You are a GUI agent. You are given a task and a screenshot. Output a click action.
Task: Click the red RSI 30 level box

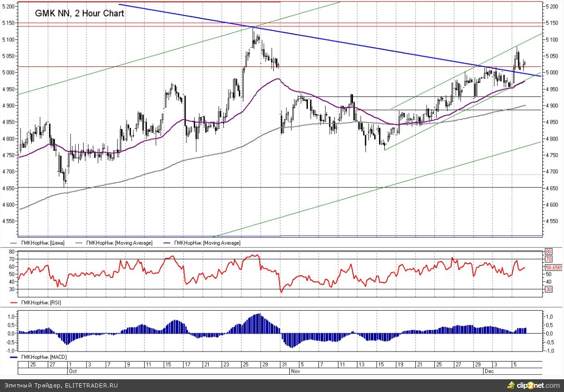(548, 289)
